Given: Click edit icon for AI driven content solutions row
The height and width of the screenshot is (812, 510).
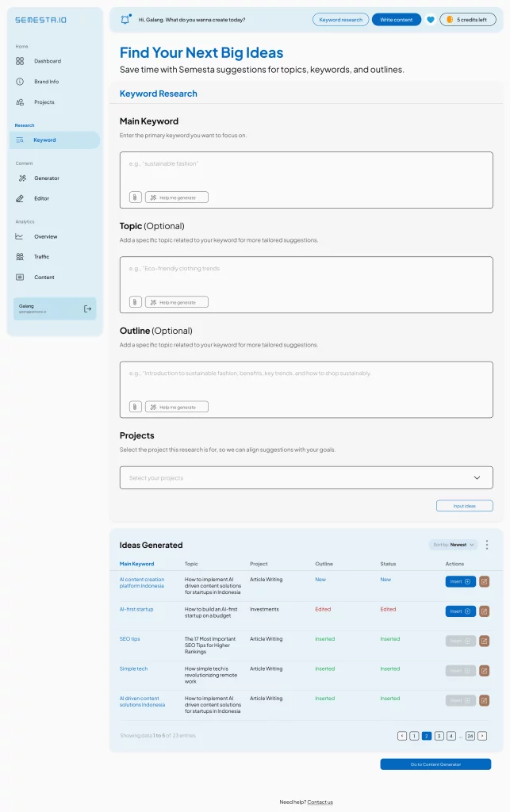Looking at the screenshot, I should (x=484, y=701).
